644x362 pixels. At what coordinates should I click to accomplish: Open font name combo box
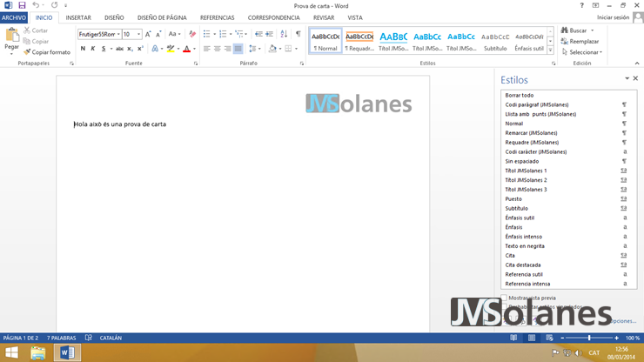click(99, 34)
